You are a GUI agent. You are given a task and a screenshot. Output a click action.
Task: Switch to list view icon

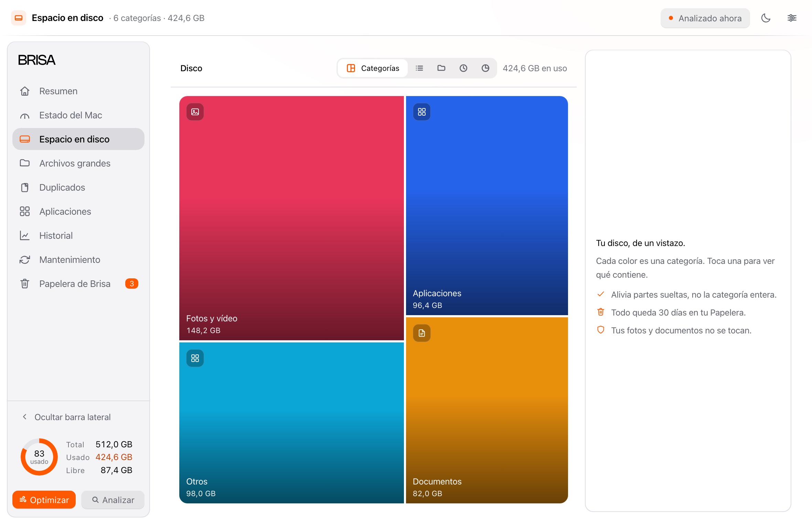(419, 68)
